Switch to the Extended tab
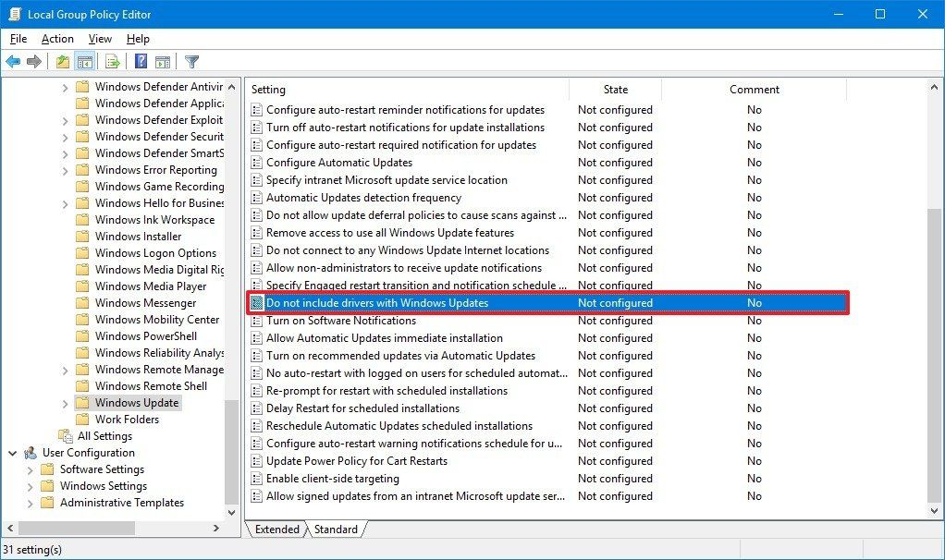 click(276, 529)
